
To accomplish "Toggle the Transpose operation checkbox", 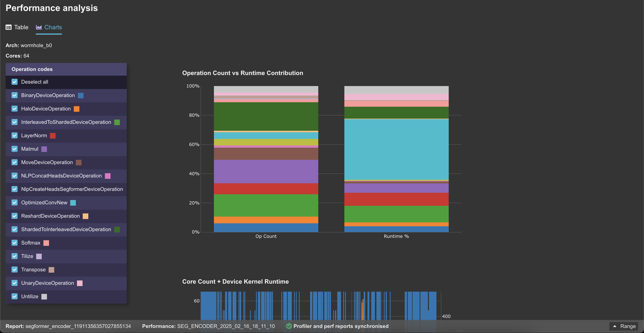I will pos(15,269).
